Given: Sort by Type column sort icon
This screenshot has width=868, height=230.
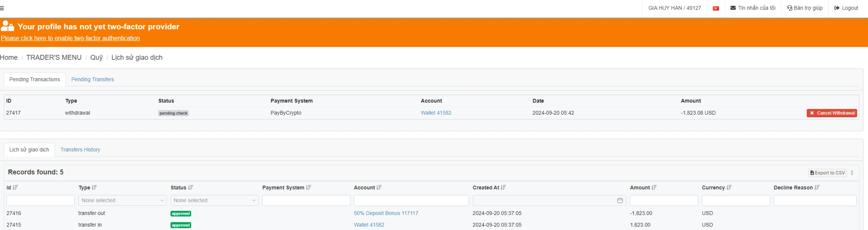Looking at the screenshot, I should point(94,187).
